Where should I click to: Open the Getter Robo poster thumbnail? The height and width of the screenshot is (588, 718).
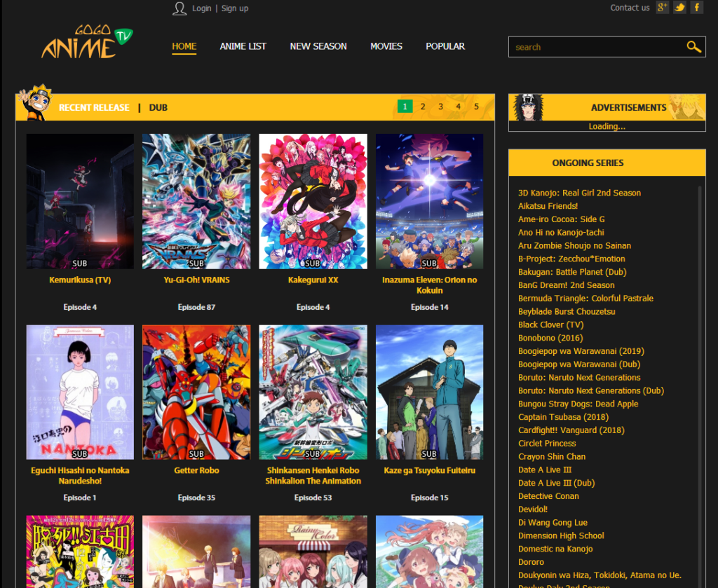pos(196,392)
